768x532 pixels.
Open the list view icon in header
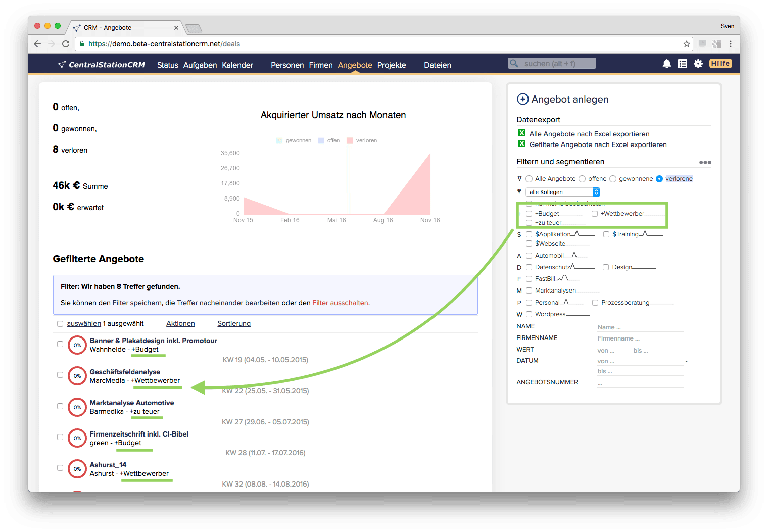coord(682,64)
